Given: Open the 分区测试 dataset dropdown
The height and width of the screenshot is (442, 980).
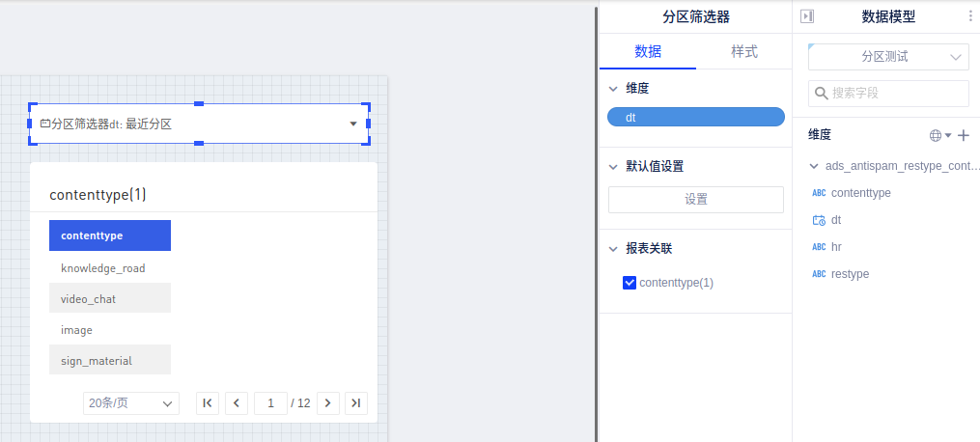Looking at the screenshot, I should [x=888, y=57].
